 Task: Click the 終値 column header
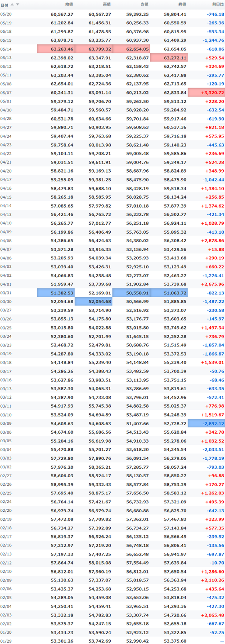[x=182, y=4]
